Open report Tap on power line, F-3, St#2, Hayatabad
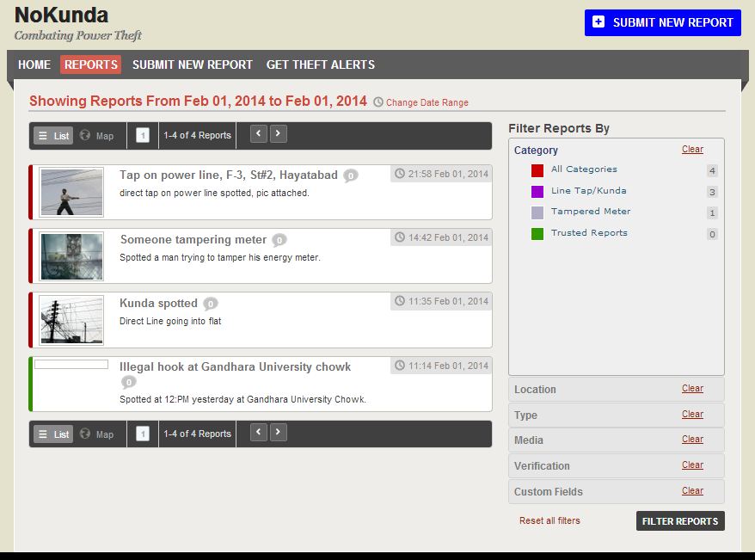The width and height of the screenshot is (755, 560). click(x=229, y=175)
